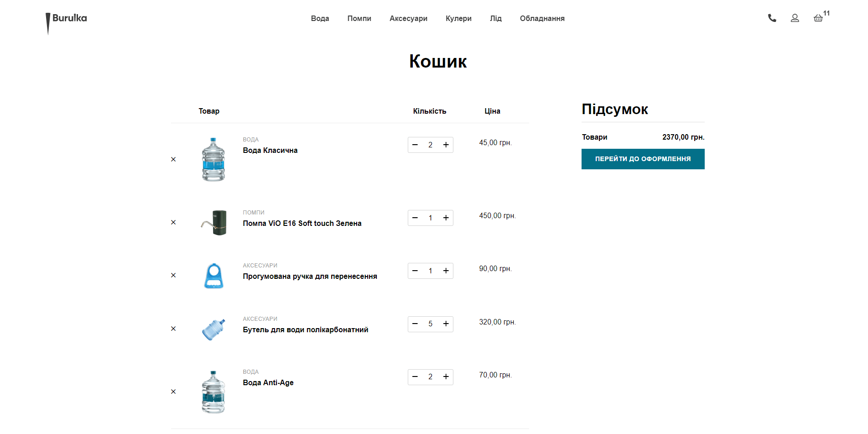Screen dimensions: 868x434
Task: Click the Підсумок heading
Action: (614, 109)
